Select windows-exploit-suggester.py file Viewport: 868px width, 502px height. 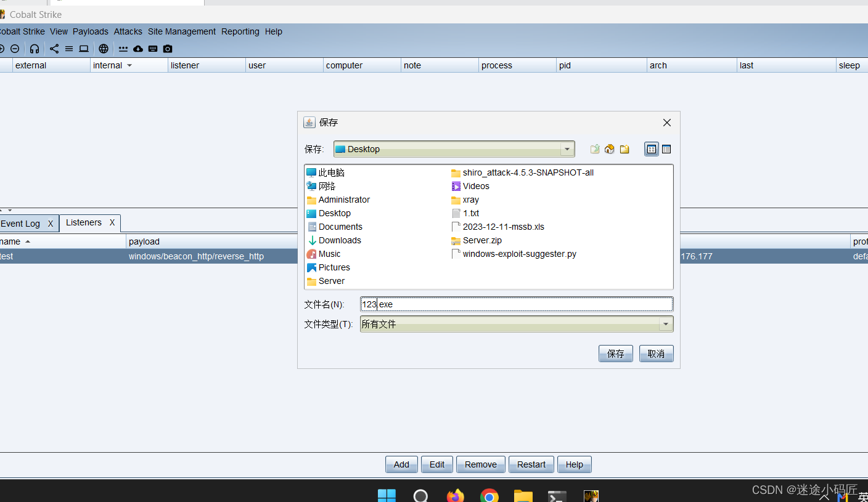click(514, 254)
